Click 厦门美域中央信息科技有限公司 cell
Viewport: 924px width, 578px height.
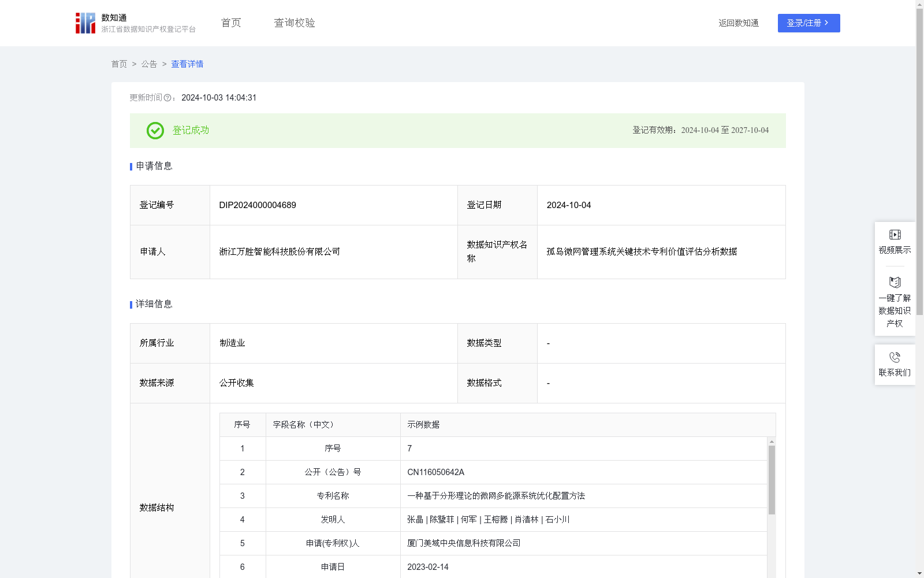tap(584, 543)
